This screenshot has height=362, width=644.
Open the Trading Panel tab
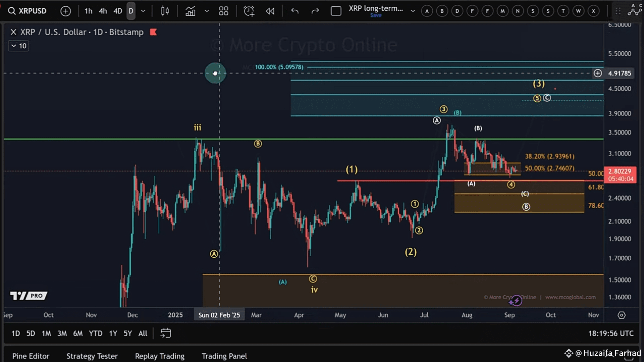point(224,356)
